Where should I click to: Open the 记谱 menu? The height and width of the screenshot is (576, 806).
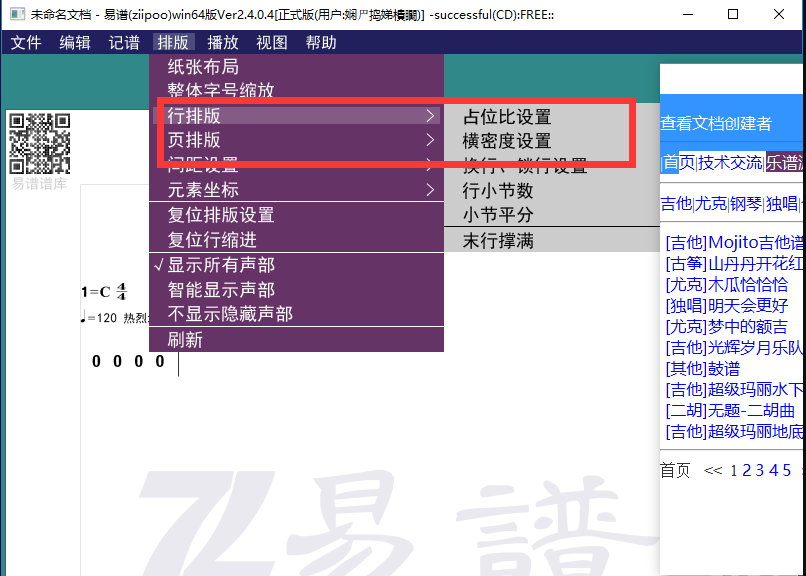tap(124, 42)
